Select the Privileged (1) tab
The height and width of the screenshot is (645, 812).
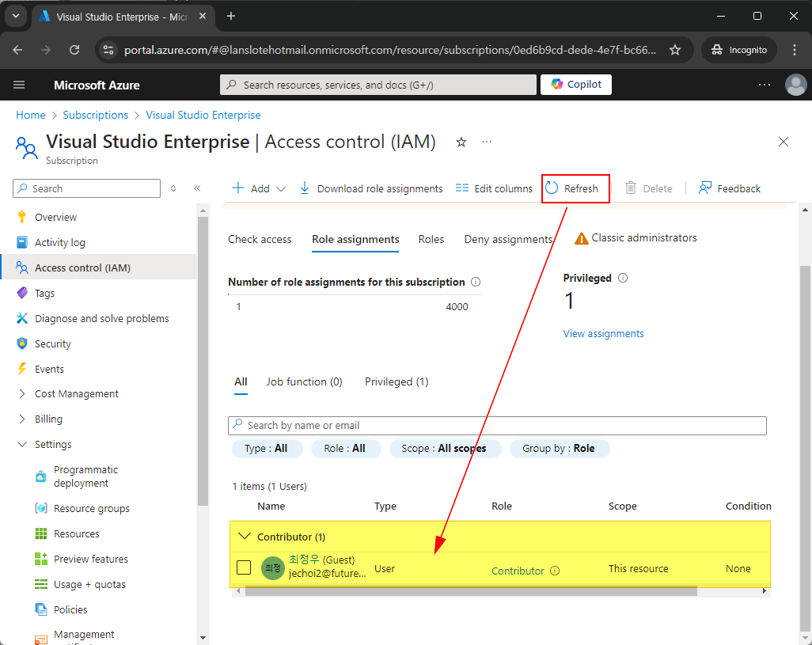pyautogui.click(x=397, y=382)
